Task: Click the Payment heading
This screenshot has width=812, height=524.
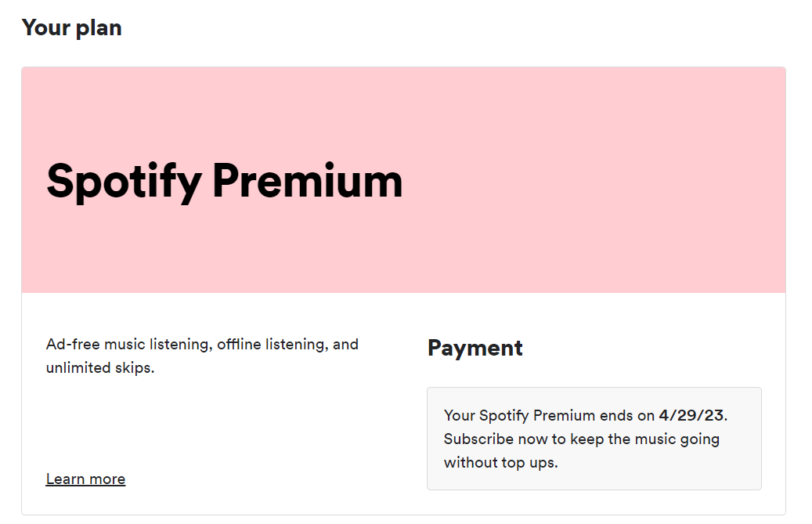Action: point(475,348)
